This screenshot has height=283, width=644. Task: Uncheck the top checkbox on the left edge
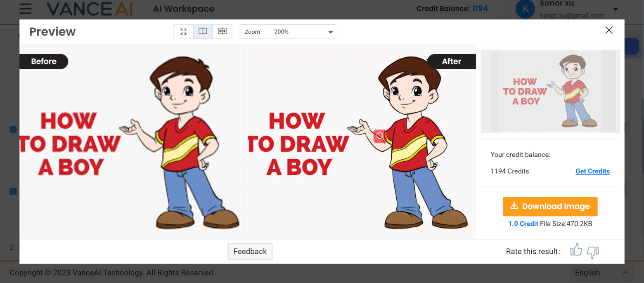(x=13, y=130)
